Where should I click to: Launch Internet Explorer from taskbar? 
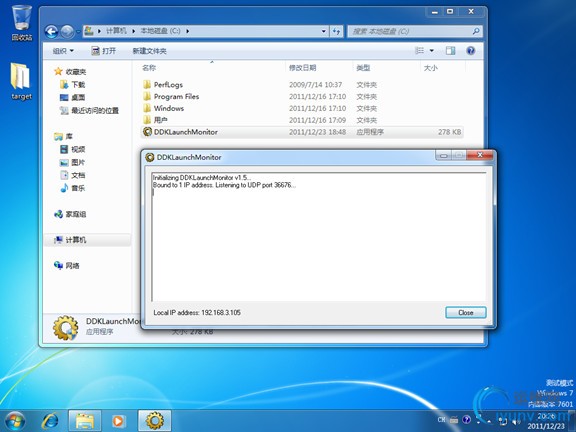coord(50,421)
